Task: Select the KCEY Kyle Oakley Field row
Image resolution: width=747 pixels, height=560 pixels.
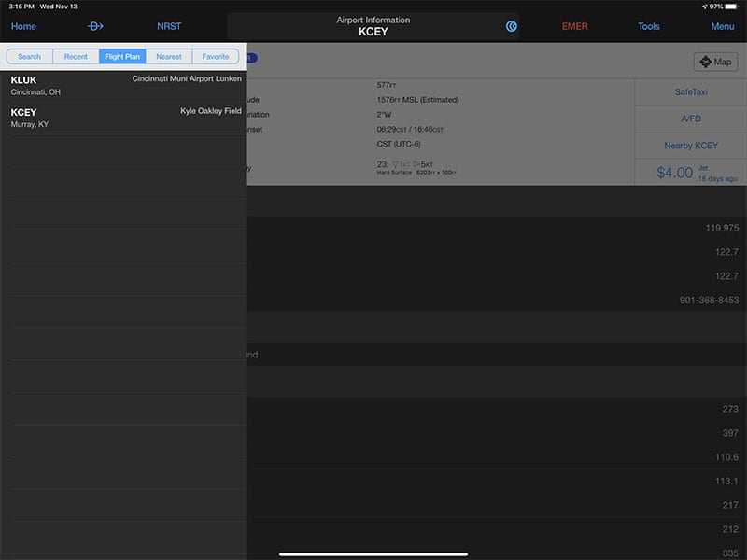Action: (x=123, y=119)
